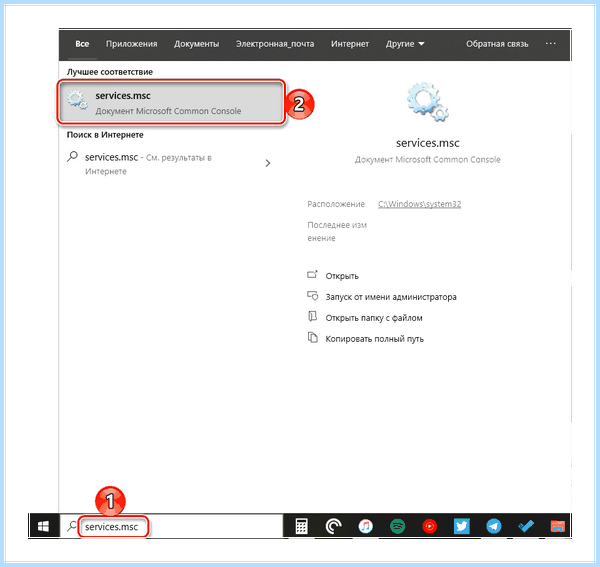Expand the Другие dropdown
Image resolution: width=600 pixels, height=567 pixels.
405,44
